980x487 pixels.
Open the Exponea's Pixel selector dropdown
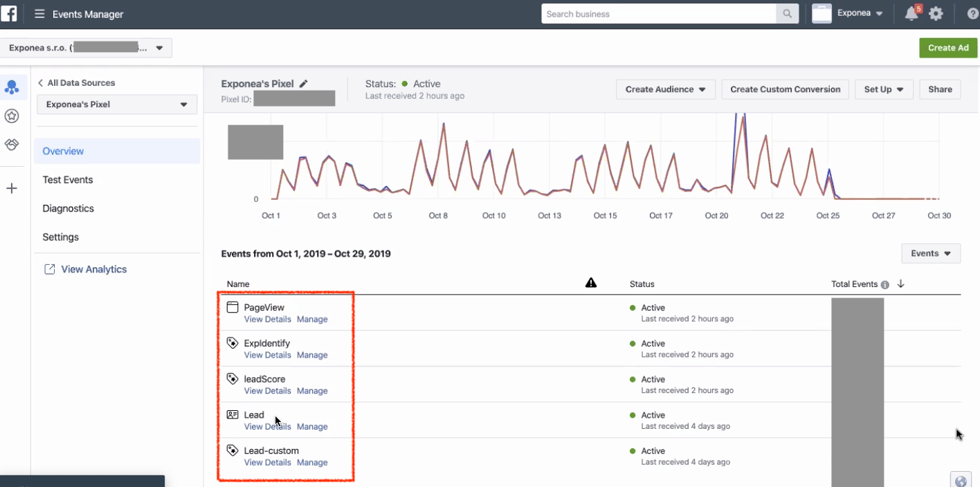[x=116, y=104]
